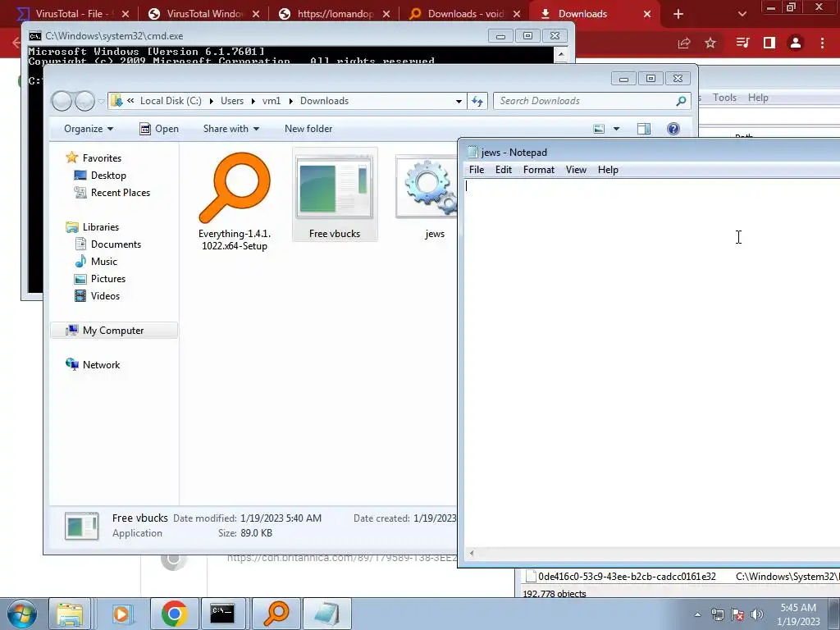Click New folder button

[308, 129]
